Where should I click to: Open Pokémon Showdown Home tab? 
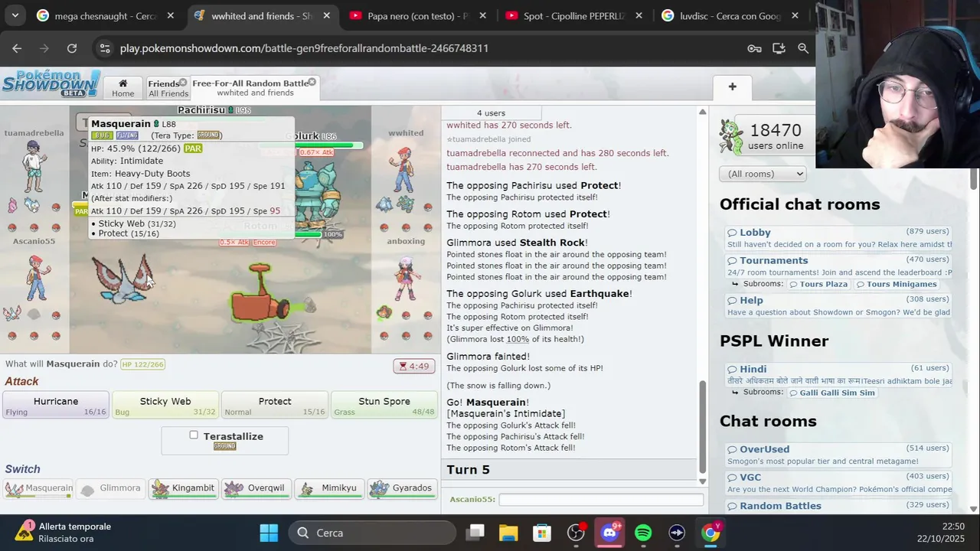point(122,87)
